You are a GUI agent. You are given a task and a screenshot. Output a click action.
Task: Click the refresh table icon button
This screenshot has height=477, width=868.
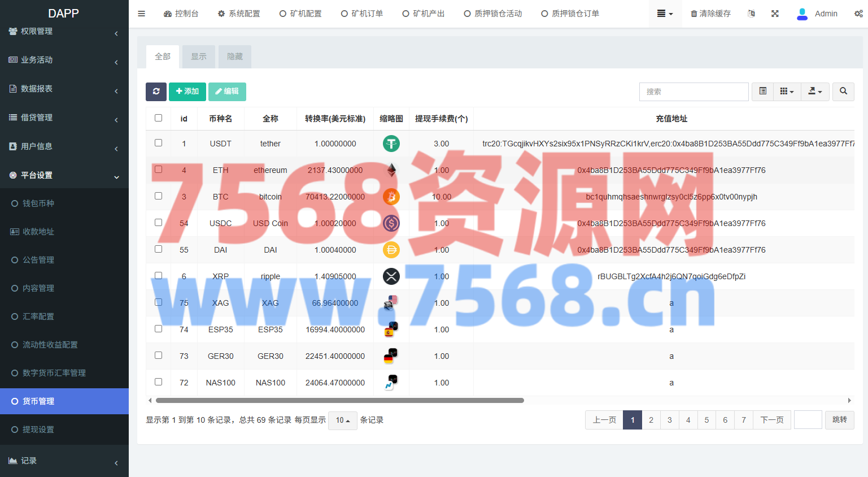pyautogui.click(x=156, y=92)
